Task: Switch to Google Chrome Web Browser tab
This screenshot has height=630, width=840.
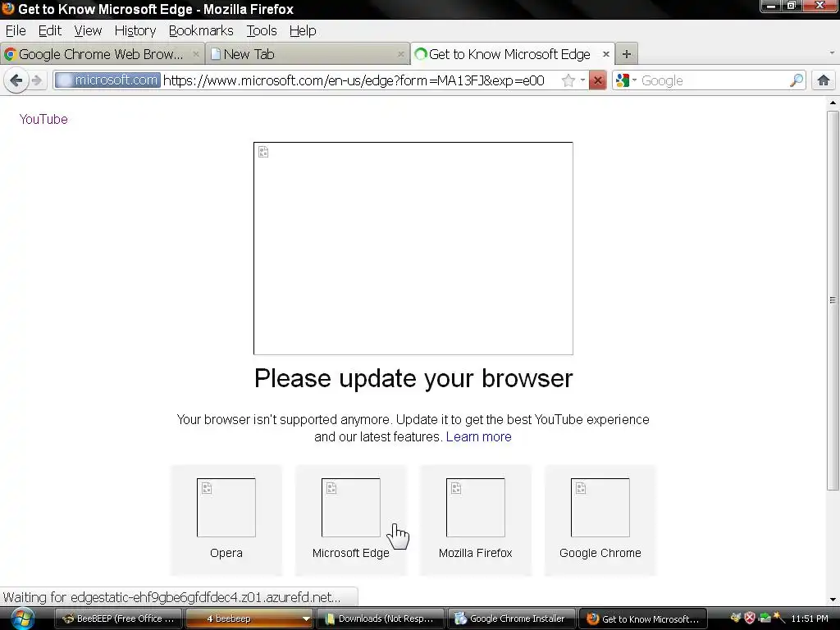Action: tap(102, 54)
